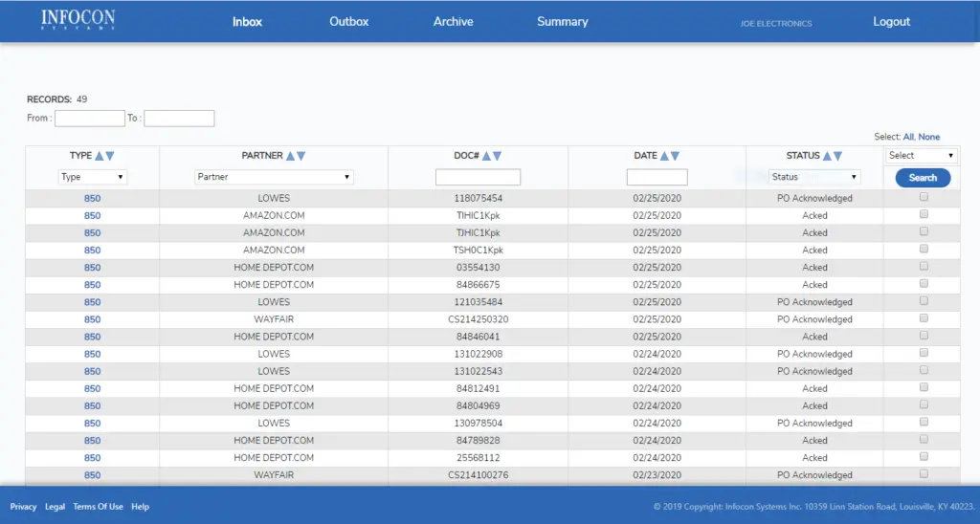Click Select None link

coord(928,137)
